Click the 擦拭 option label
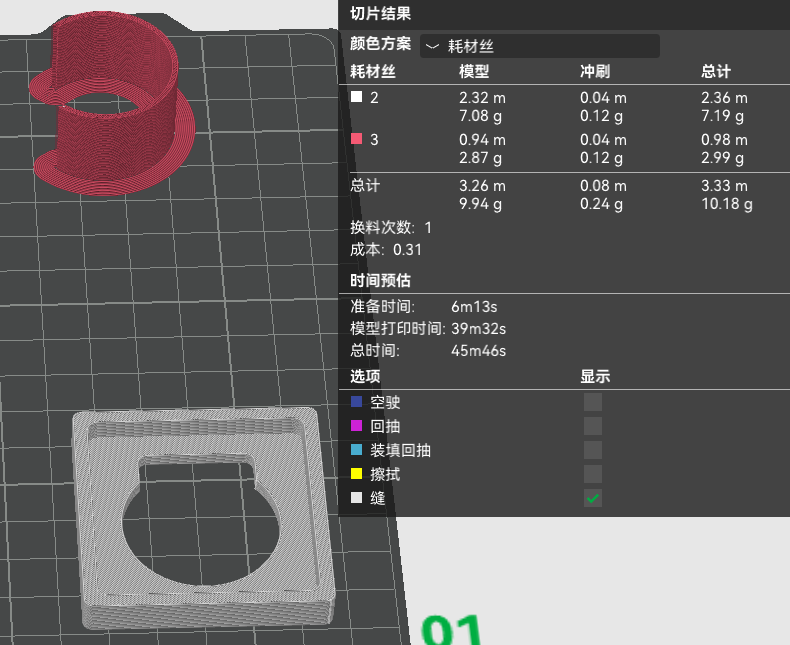This screenshot has width=790, height=645. click(x=385, y=474)
